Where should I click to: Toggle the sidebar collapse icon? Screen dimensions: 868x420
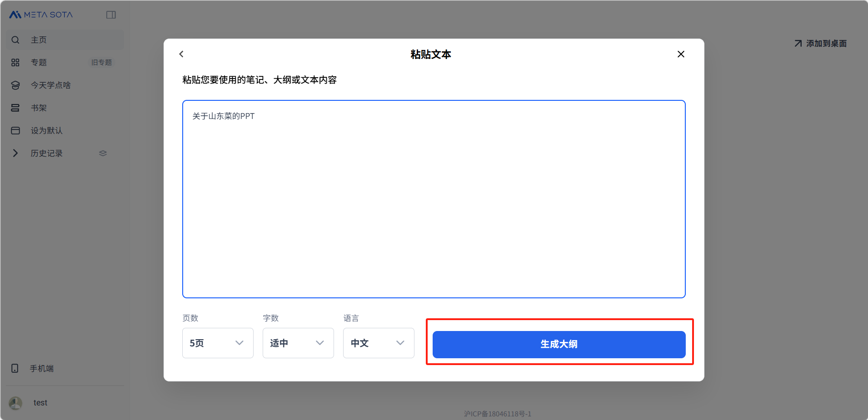coord(111,15)
